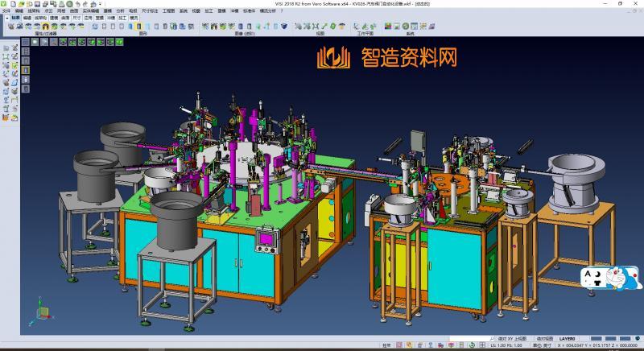Open the 文件 menu
644x351 pixels.
6,10
